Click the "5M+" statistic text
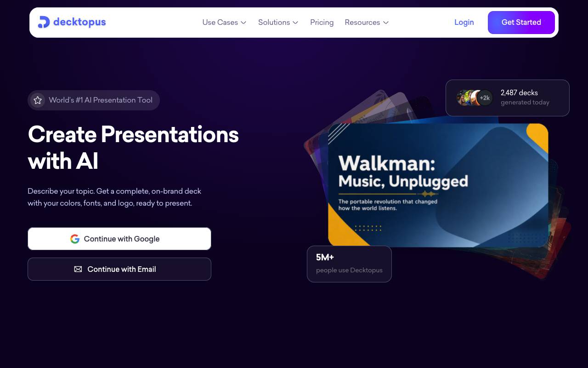This screenshot has width=588, height=368. point(325,257)
